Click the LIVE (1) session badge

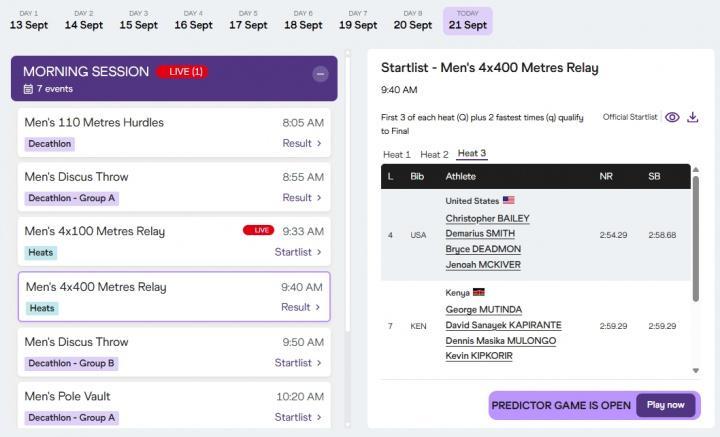click(x=182, y=72)
